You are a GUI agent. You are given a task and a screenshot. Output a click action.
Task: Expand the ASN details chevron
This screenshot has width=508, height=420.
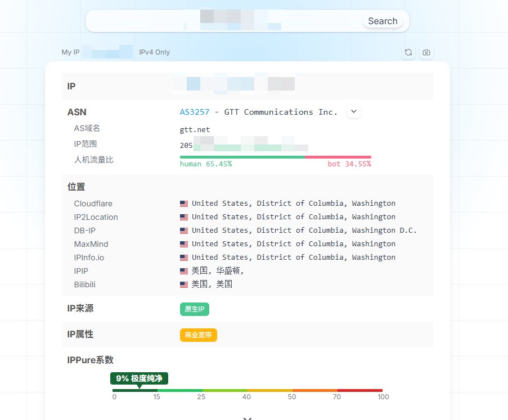click(354, 112)
